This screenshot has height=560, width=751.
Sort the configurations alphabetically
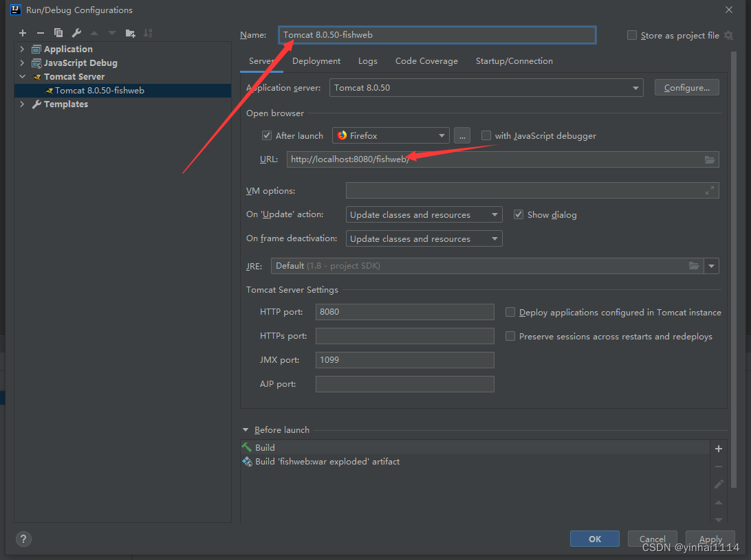pyautogui.click(x=148, y=33)
